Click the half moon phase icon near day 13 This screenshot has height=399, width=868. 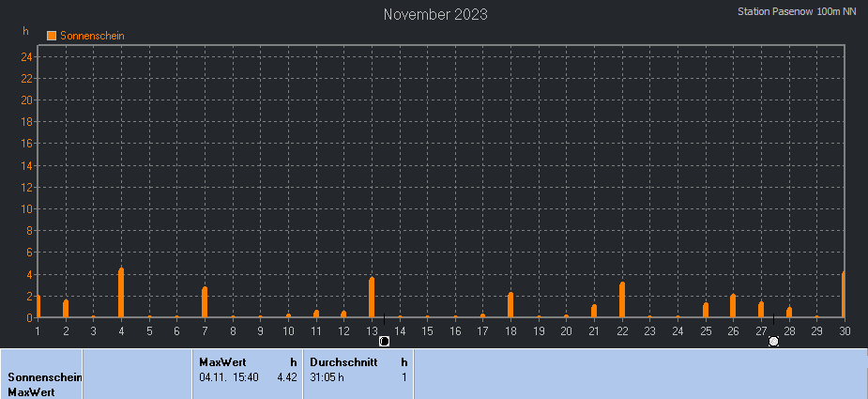pos(384,342)
